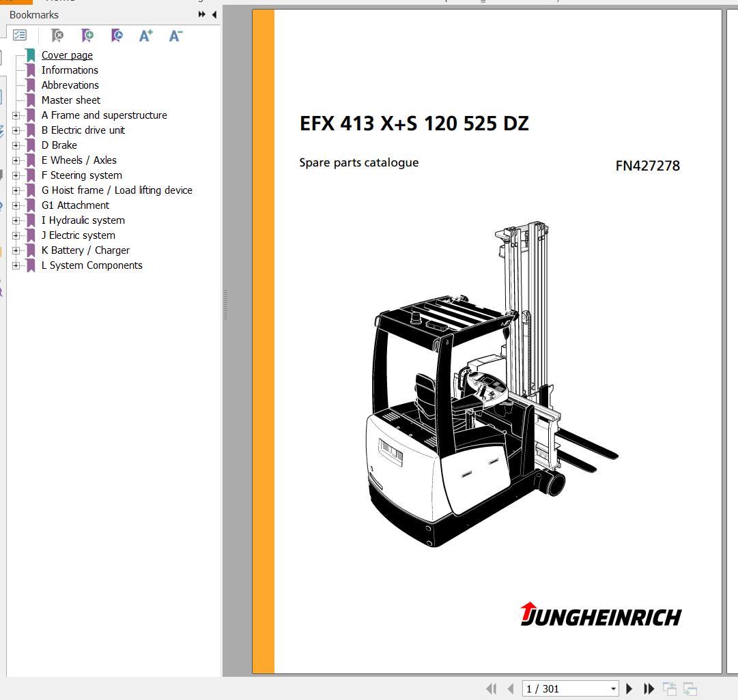Screen dimensions: 738x700
Task: Select D Brake bookmark text
Action: tap(59, 145)
